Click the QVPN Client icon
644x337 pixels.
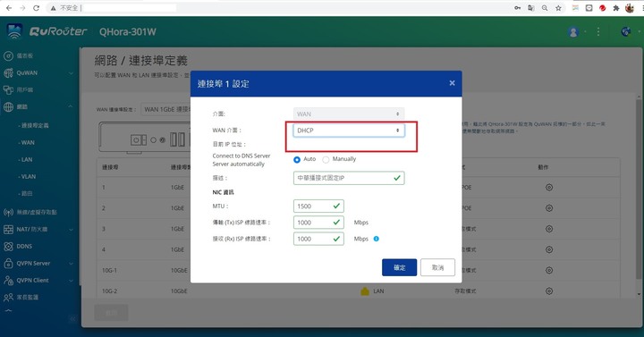(8, 281)
